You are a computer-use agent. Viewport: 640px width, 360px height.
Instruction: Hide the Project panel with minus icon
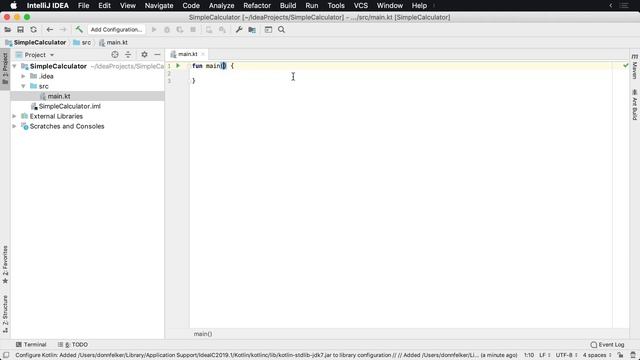157,55
